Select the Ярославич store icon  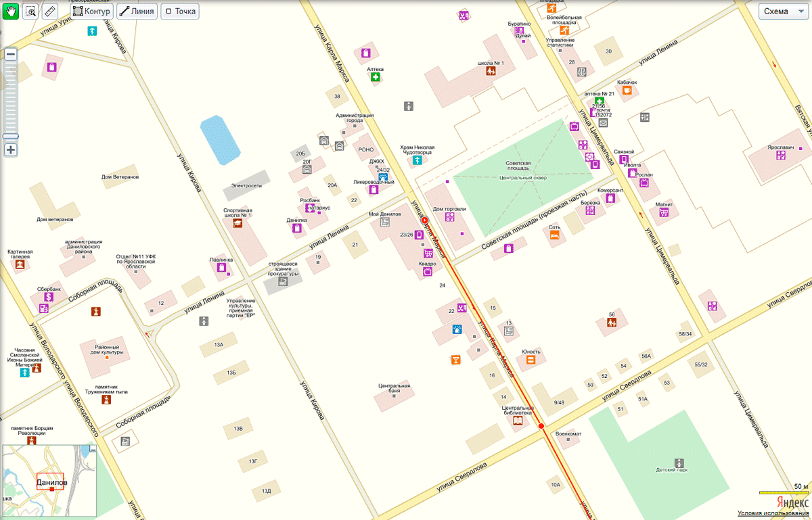point(781,155)
